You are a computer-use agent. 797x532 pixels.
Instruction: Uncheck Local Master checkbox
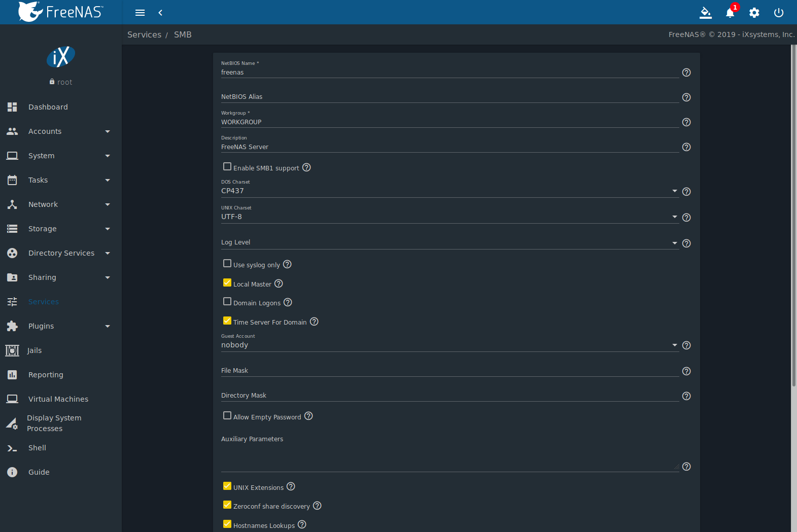(227, 282)
